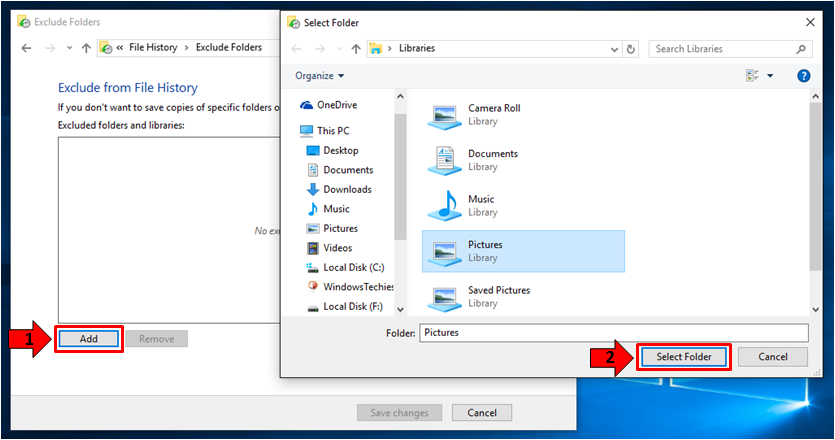Click Cancel in Exclude Folders window
This screenshot has height=440, width=835.
(482, 413)
